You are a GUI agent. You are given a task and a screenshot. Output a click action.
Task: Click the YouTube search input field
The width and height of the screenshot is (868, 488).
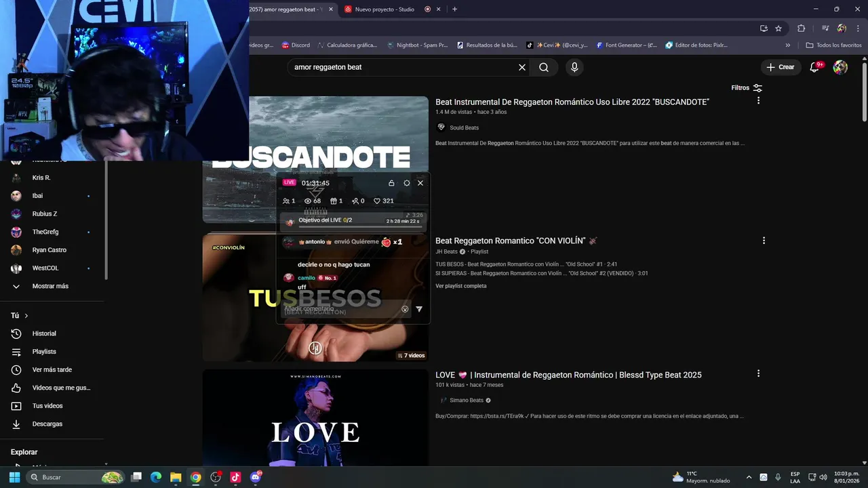pos(403,67)
